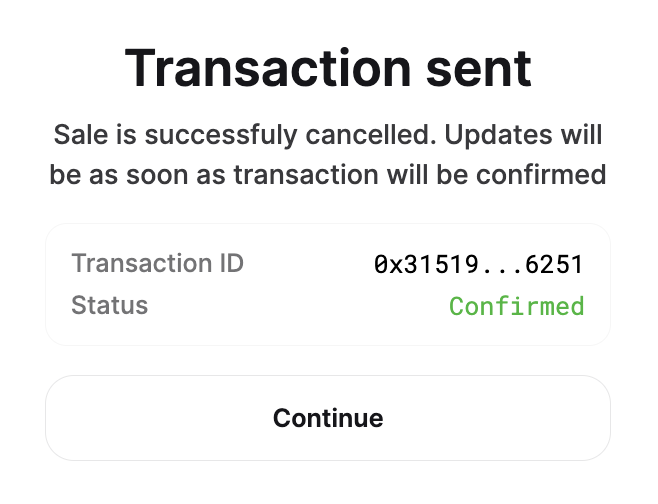Viewport: 658px width, 504px height.
Task: Click the '0x' prefix of the transaction ID
Action: 385,265
